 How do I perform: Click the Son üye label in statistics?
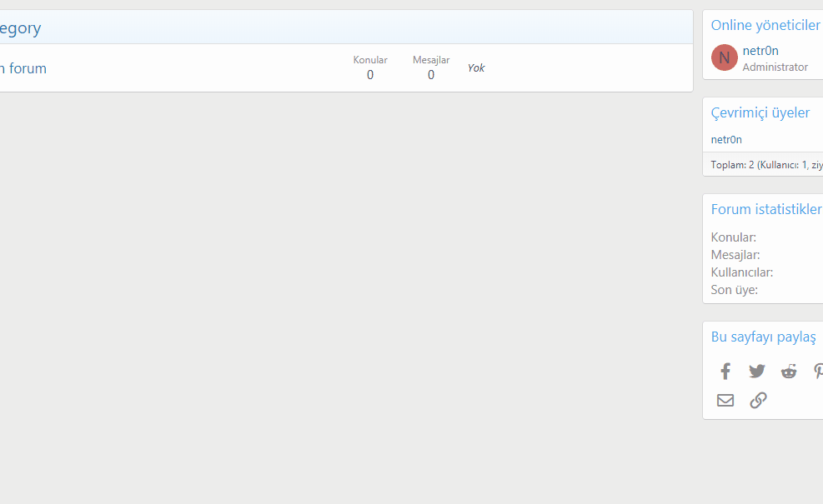coord(735,290)
